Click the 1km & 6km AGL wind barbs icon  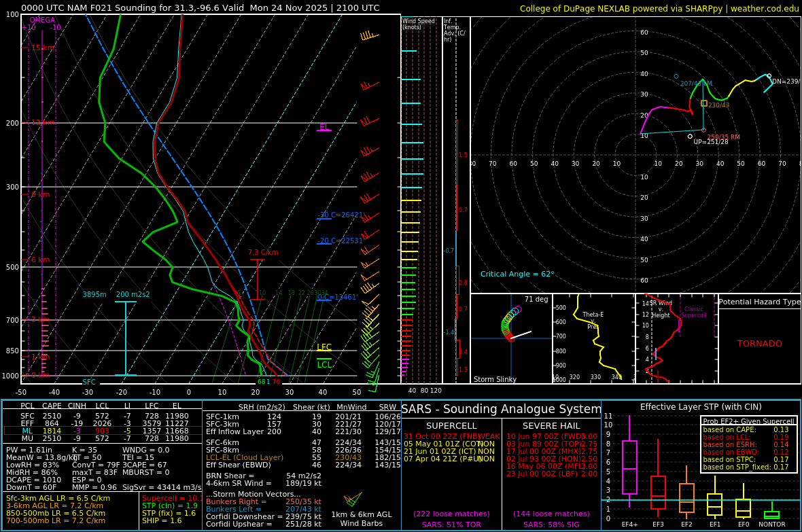(x=353, y=499)
